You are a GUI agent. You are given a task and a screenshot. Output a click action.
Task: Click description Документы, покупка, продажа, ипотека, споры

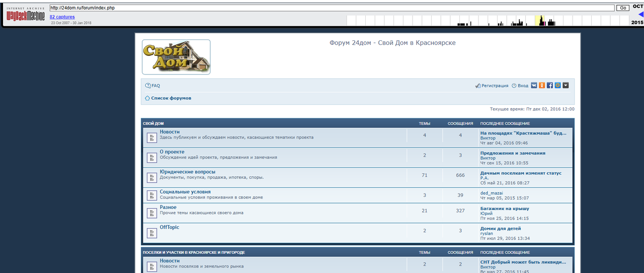click(212, 177)
